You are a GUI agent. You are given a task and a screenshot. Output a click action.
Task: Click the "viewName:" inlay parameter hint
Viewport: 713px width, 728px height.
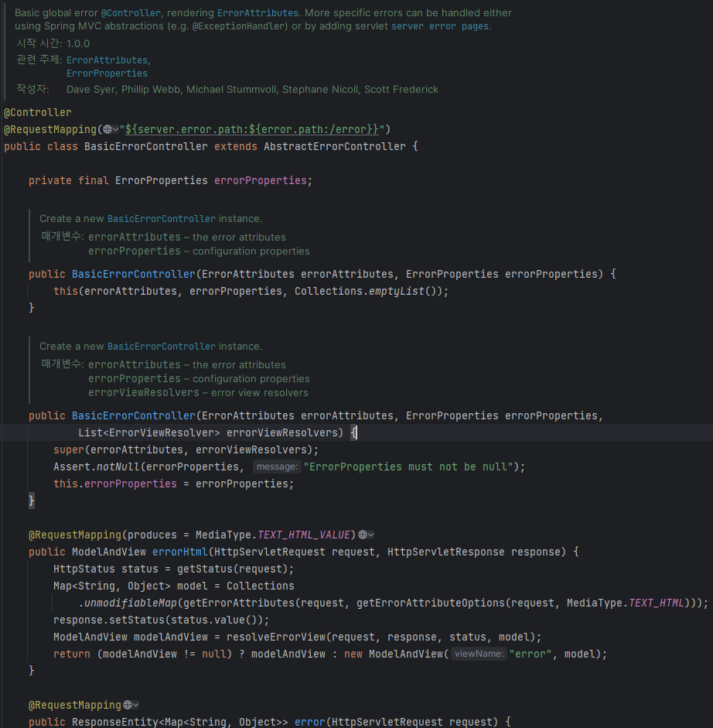point(479,654)
